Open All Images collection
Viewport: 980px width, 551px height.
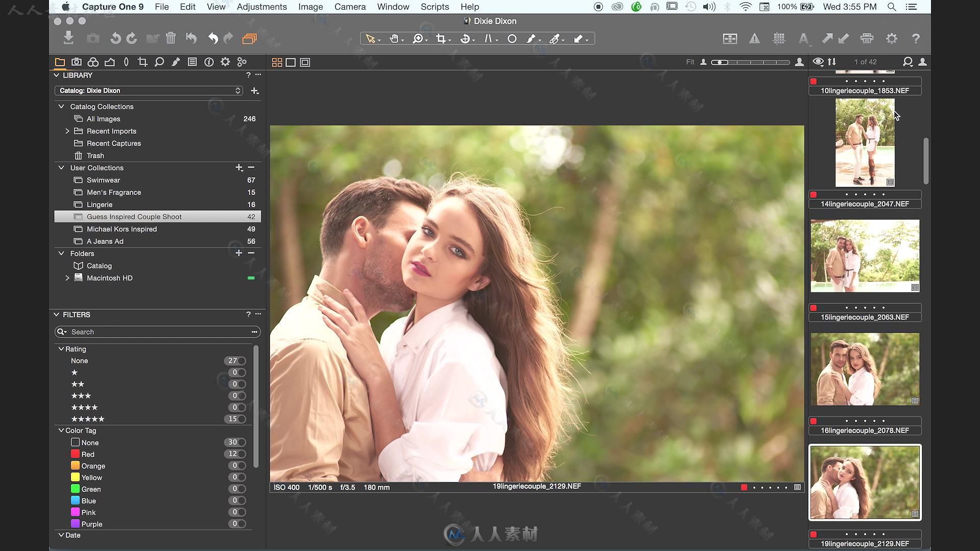click(x=158, y=119)
